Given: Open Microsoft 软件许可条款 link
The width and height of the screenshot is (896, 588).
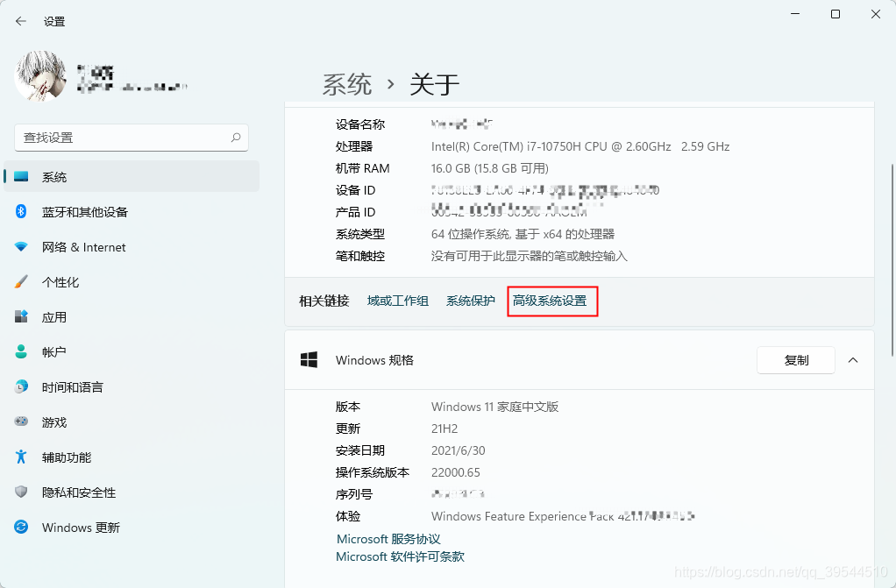Looking at the screenshot, I should point(400,556).
